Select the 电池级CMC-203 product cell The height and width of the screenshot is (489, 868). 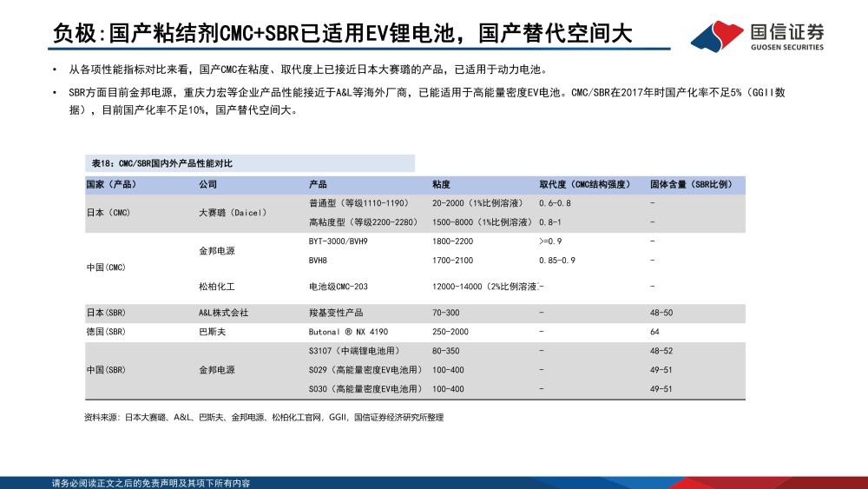click(x=338, y=287)
